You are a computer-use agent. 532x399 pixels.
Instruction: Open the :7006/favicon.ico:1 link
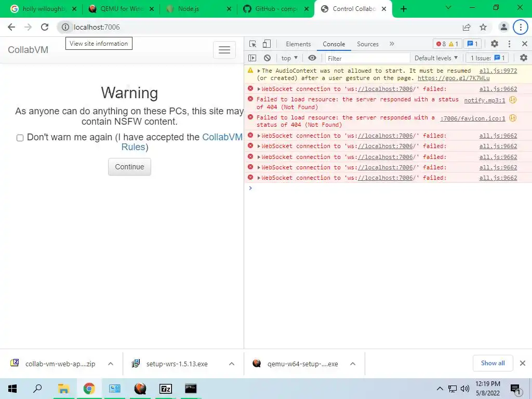pos(473,118)
